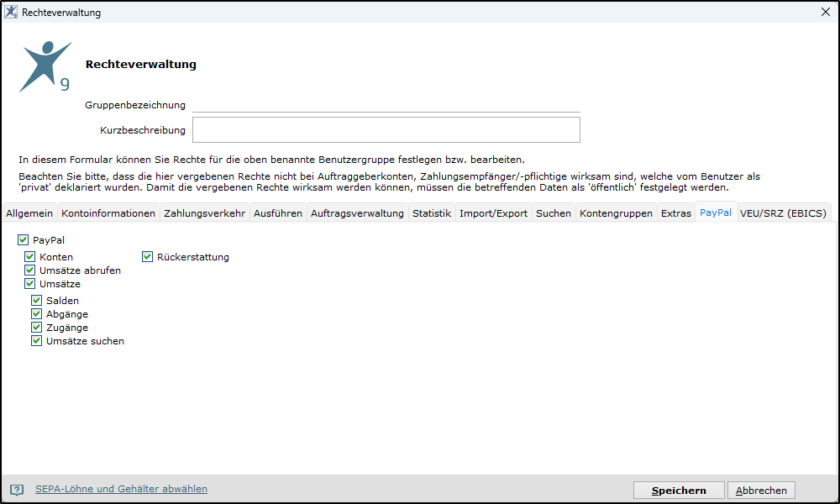Screen dimensions: 840x504
Task: Switch to the Allgemein tab
Action: 29,213
